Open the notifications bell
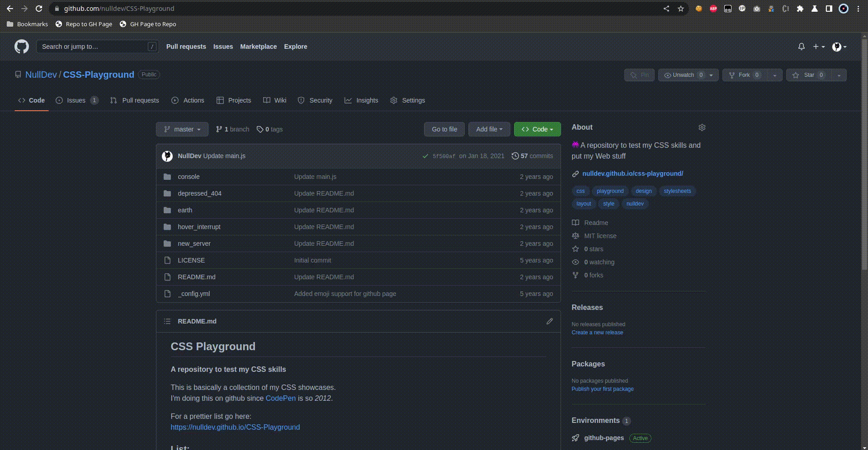The width and height of the screenshot is (868, 450). click(801, 47)
